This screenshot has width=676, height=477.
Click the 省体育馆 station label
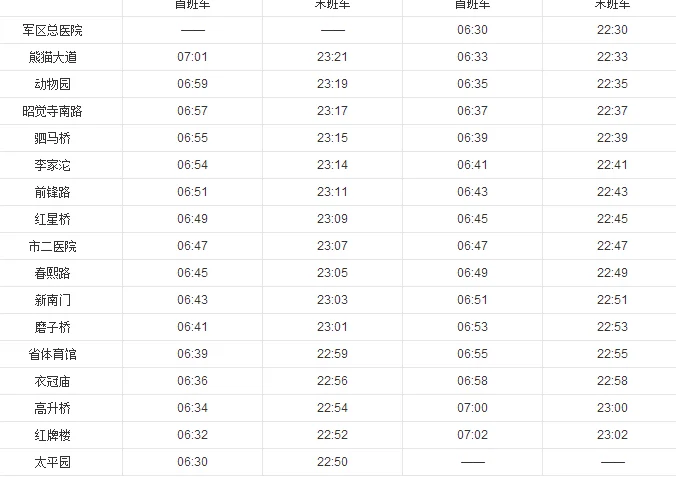53,354
